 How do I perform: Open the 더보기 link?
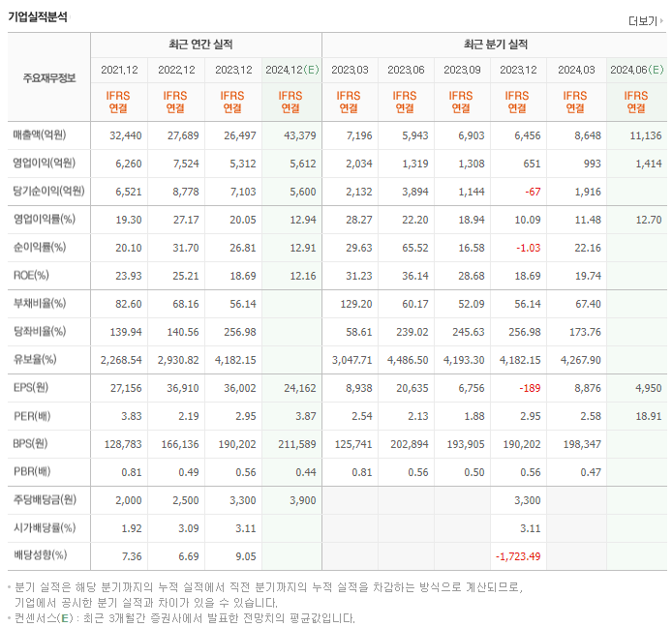point(642,21)
